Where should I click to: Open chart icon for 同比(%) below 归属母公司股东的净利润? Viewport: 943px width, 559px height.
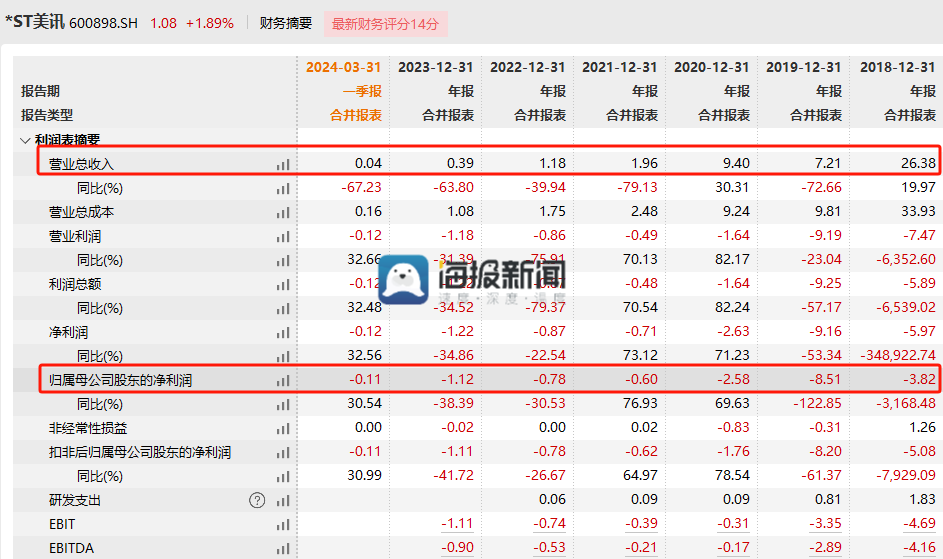point(283,404)
